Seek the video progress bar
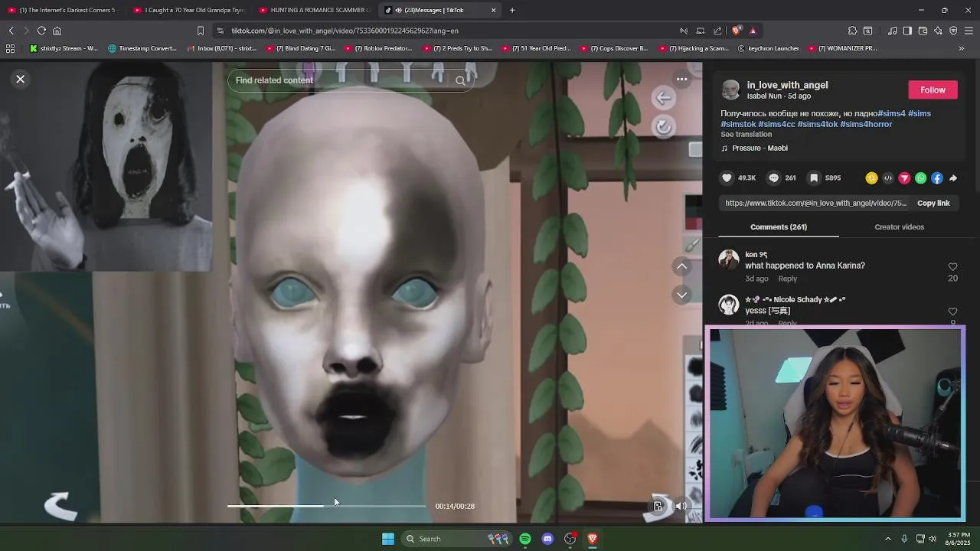The image size is (980, 551). pos(327,506)
